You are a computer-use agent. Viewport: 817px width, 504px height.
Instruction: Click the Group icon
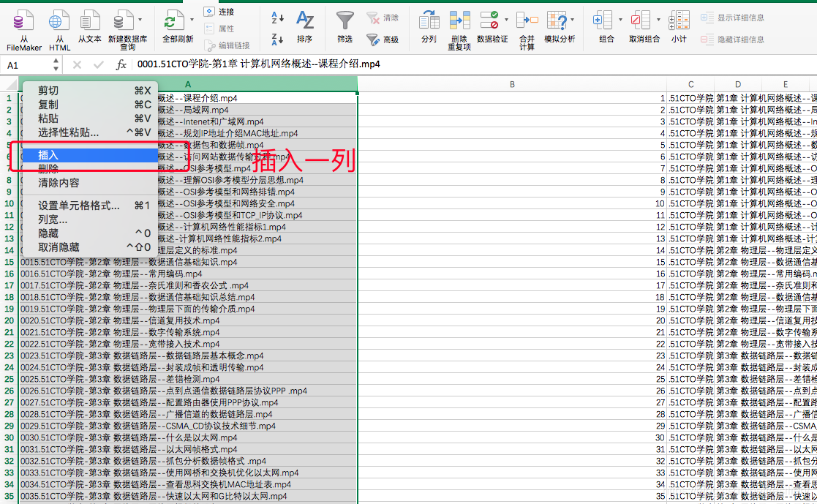click(603, 21)
